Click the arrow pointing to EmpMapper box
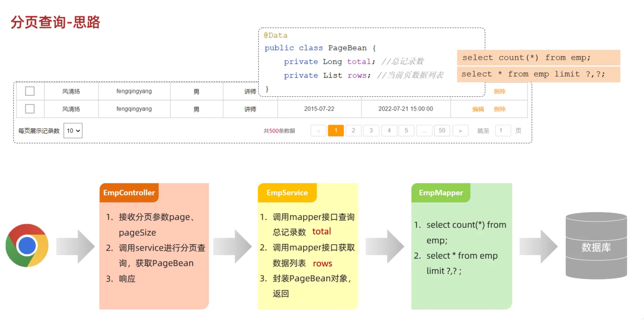The height and width of the screenshot is (320, 644). [385, 246]
